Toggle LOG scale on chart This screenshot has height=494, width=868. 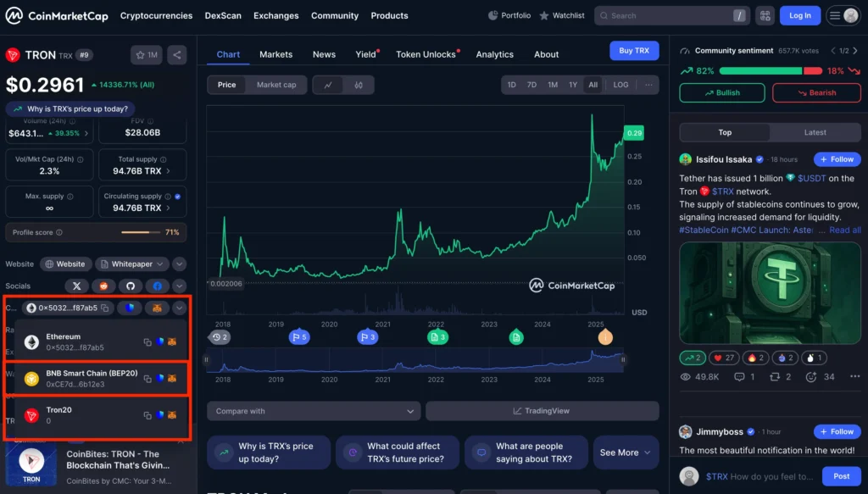pos(620,85)
